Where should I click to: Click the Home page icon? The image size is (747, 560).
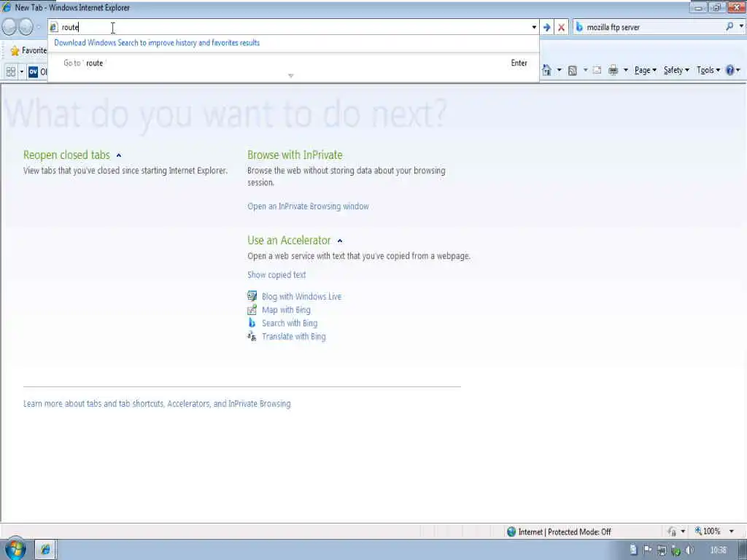tap(546, 71)
